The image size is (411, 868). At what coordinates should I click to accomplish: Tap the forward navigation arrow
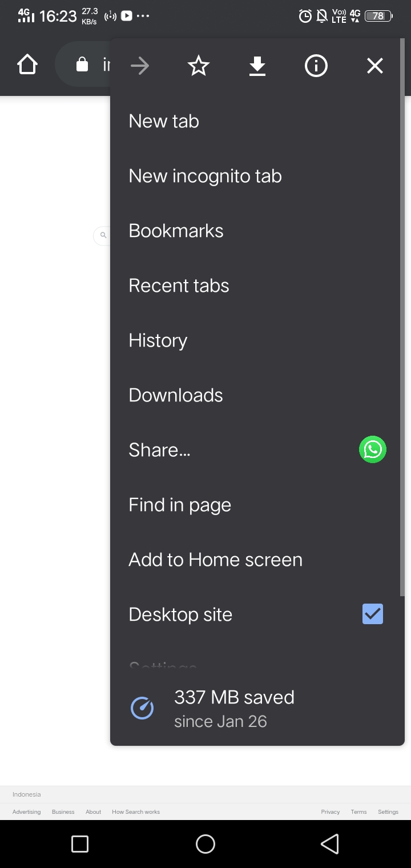(x=140, y=66)
